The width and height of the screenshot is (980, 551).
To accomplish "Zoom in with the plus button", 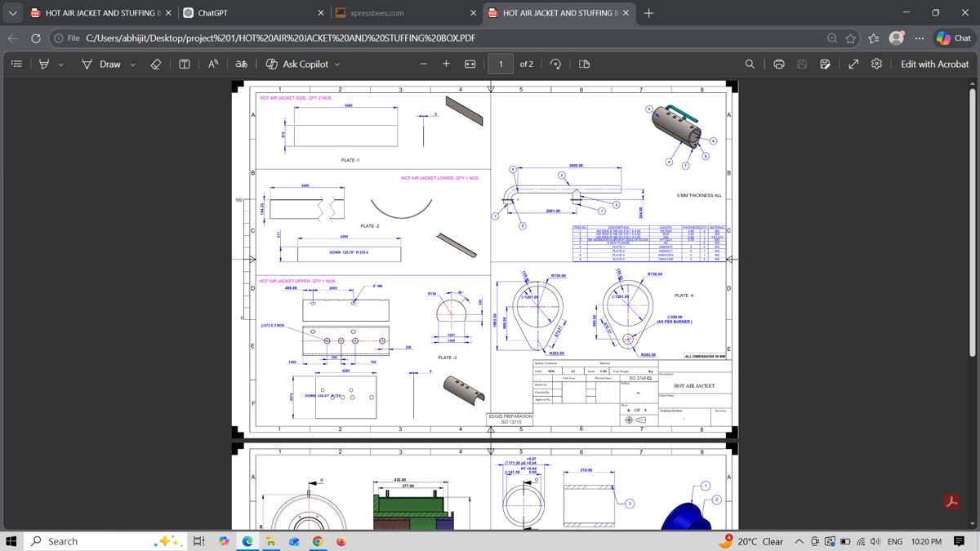I will (x=446, y=64).
